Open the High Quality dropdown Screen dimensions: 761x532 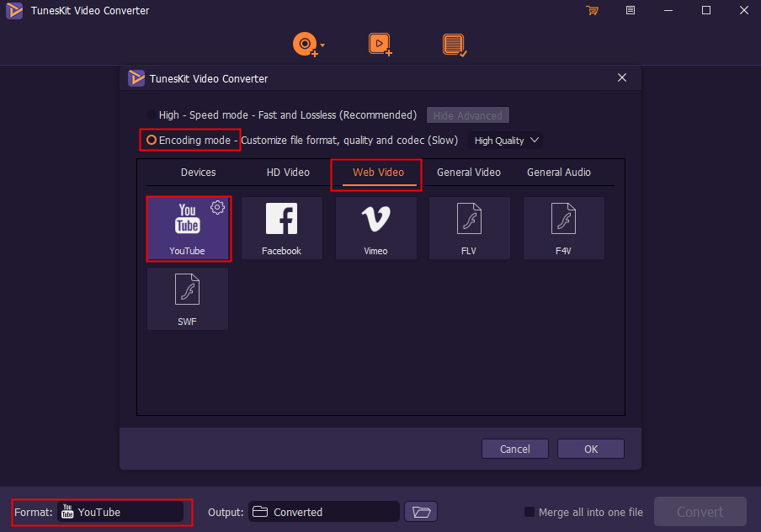point(506,141)
